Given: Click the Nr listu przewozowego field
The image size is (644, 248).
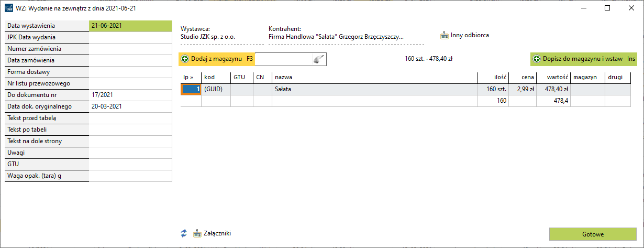Looking at the screenshot, I should click(130, 83).
